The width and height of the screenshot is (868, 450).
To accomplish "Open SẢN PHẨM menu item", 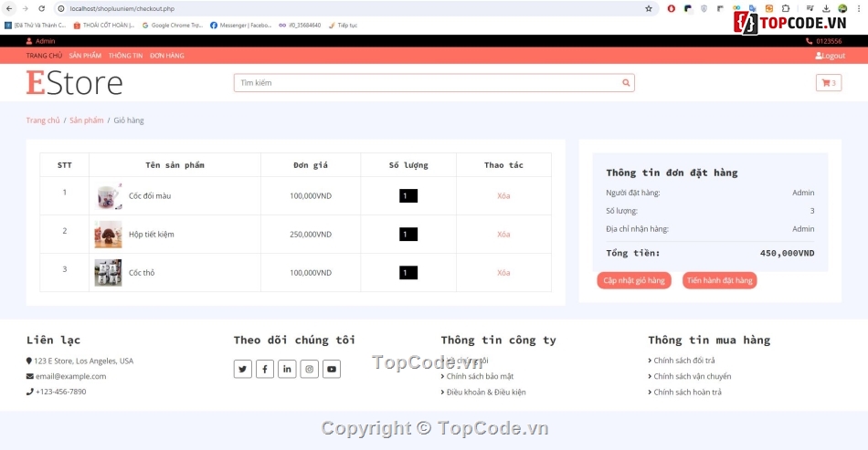I will pos(85,56).
